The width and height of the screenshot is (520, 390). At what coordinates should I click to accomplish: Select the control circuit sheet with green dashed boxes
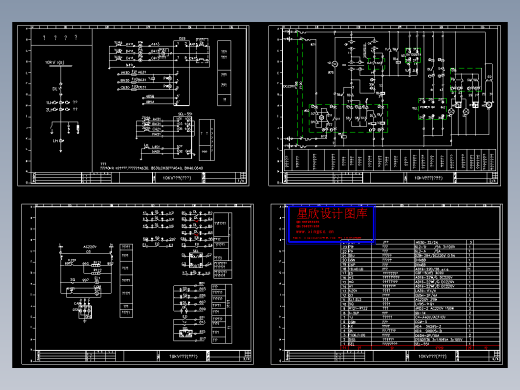click(384, 105)
